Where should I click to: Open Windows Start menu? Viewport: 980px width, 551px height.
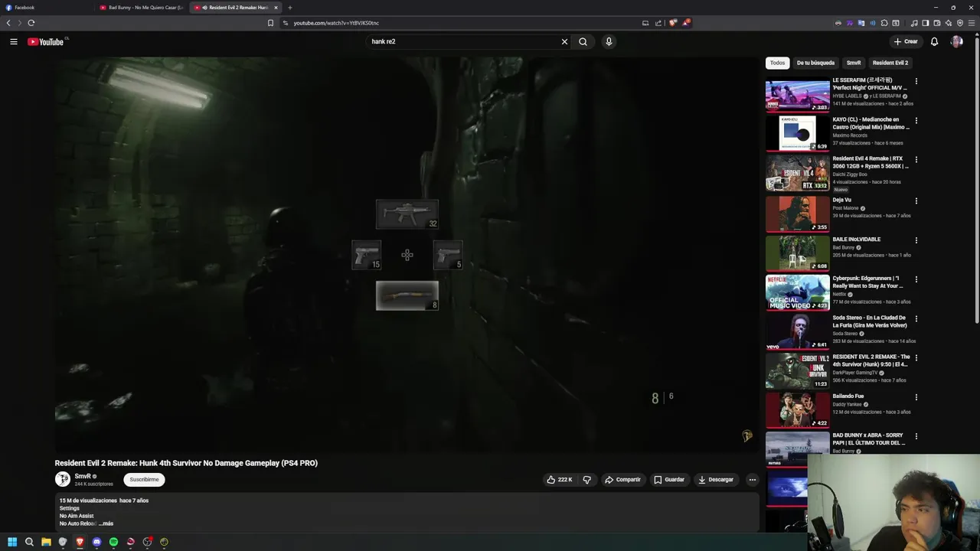coord(12,542)
